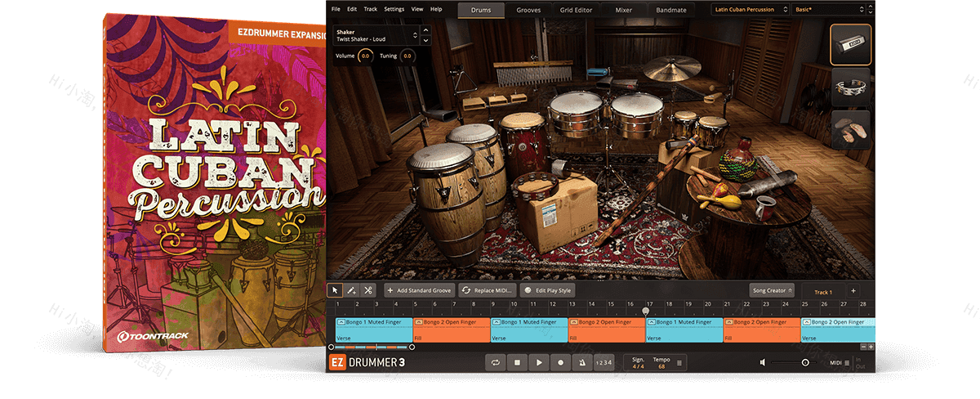Select the arrow pointer tool
The height and width of the screenshot is (399, 980).
click(x=335, y=290)
